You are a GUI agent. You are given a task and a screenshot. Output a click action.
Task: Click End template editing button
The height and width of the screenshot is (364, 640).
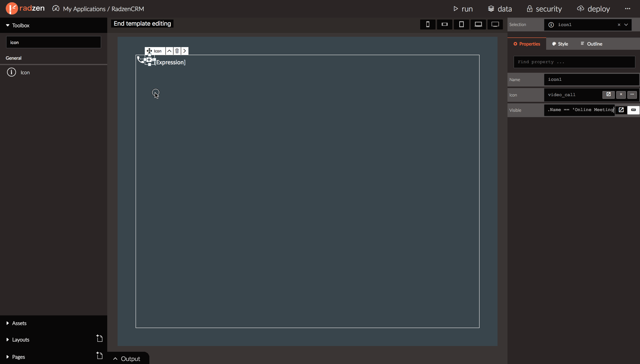tap(142, 24)
